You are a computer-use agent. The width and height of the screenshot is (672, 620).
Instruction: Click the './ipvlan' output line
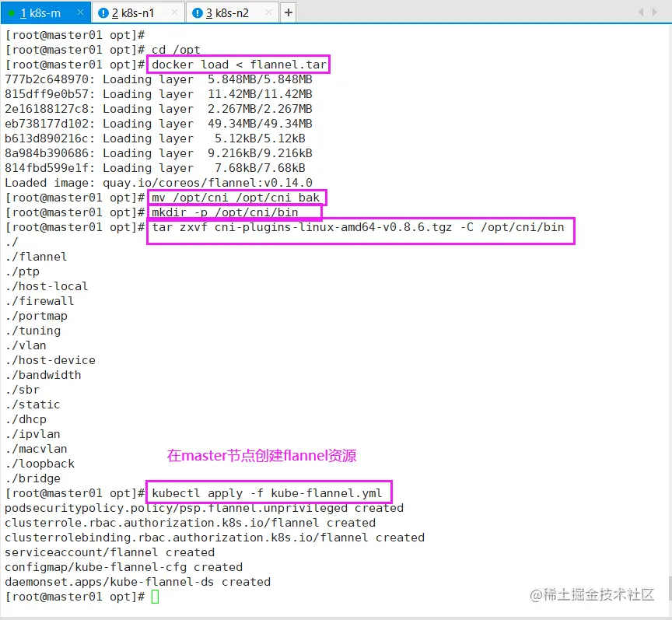point(33,434)
